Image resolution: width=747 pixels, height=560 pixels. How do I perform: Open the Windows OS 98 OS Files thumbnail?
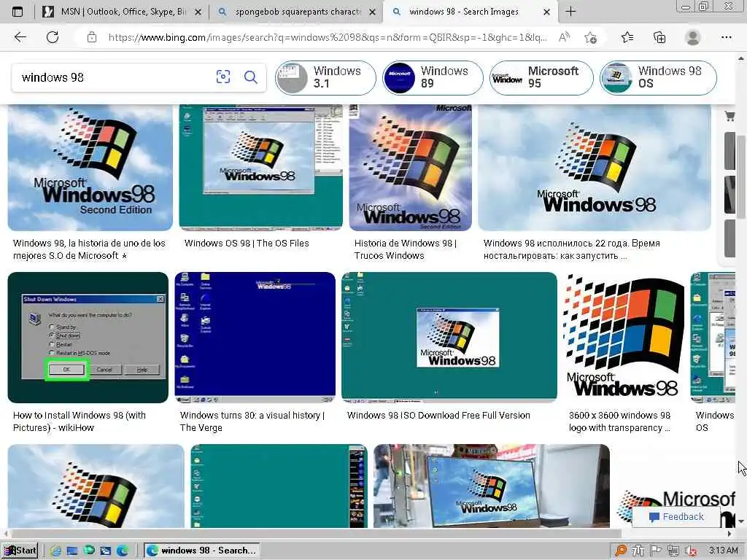[x=260, y=168]
